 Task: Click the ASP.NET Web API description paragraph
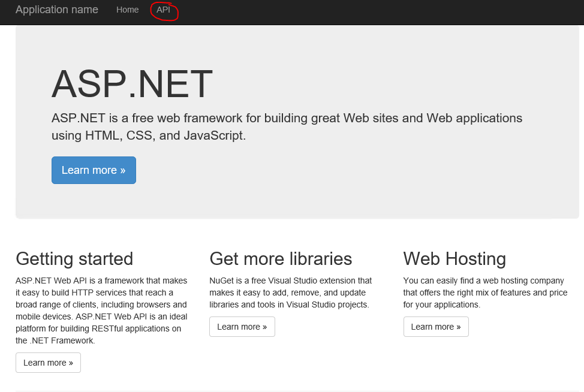coord(101,310)
